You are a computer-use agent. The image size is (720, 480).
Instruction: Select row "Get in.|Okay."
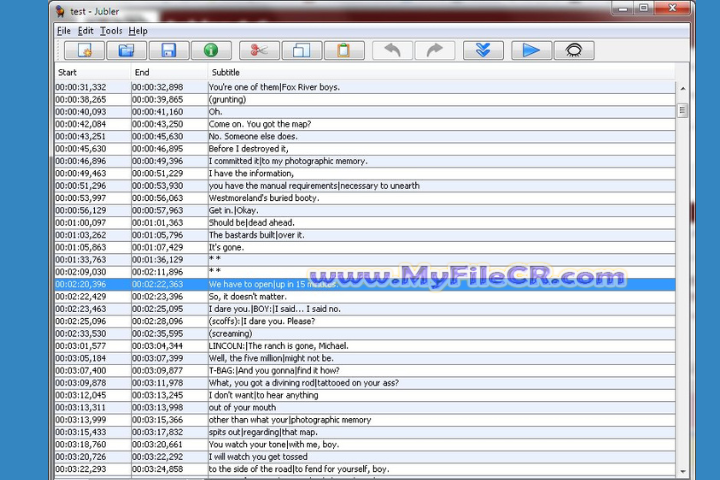tap(365, 210)
